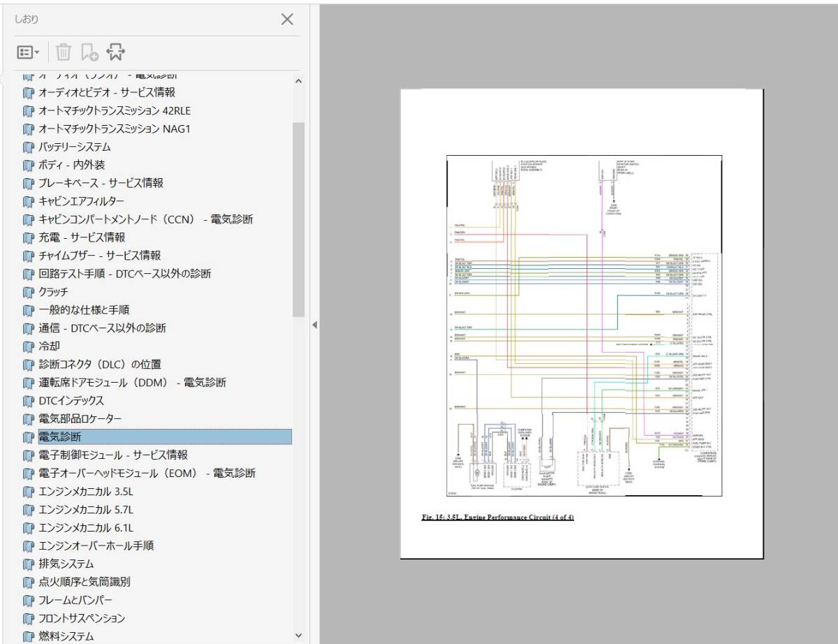The image size is (838, 644).
Task: Click bookmark icon beside 冷却
Action: (x=29, y=347)
